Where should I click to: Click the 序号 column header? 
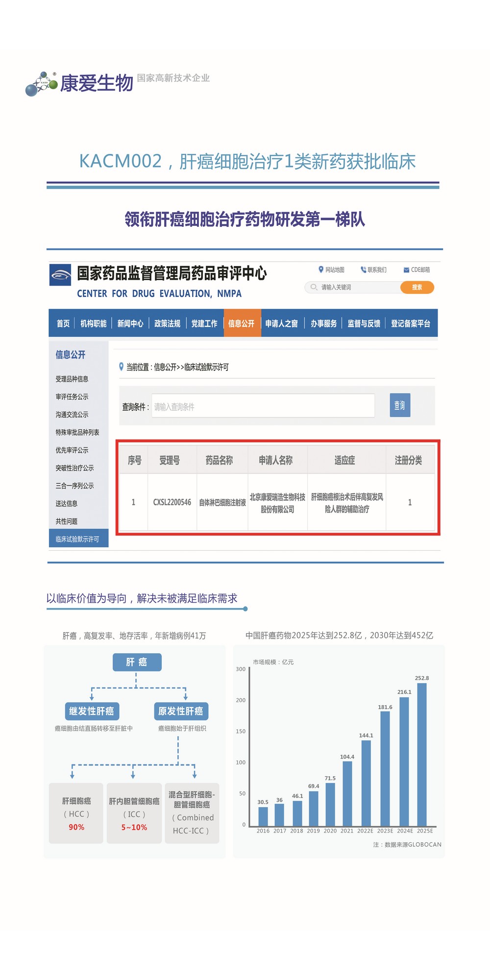(134, 460)
